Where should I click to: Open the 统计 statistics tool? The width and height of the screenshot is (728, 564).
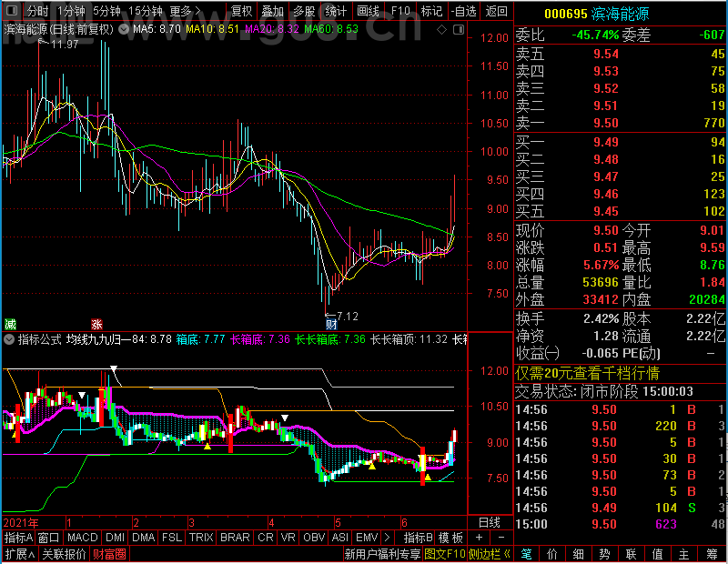pyautogui.click(x=336, y=11)
